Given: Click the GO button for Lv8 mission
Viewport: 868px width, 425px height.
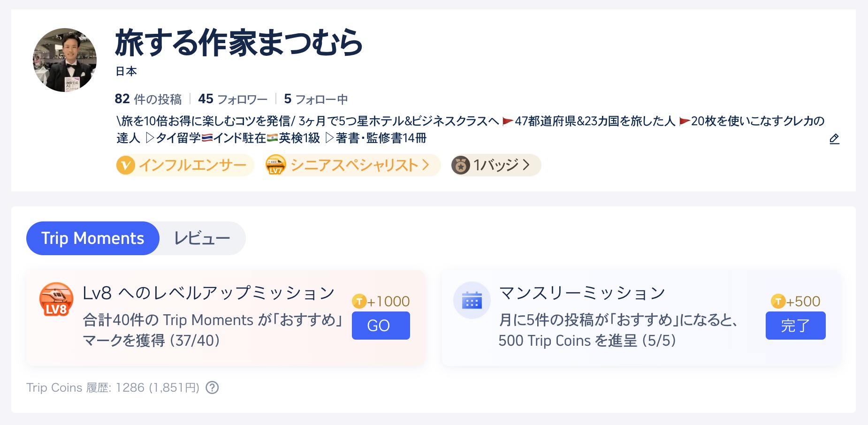Looking at the screenshot, I should pyautogui.click(x=381, y=326).
